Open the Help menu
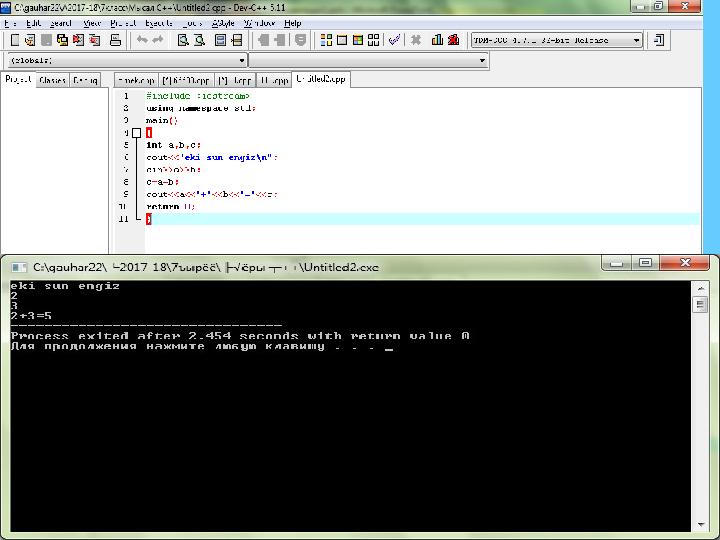 coord(292,22)
